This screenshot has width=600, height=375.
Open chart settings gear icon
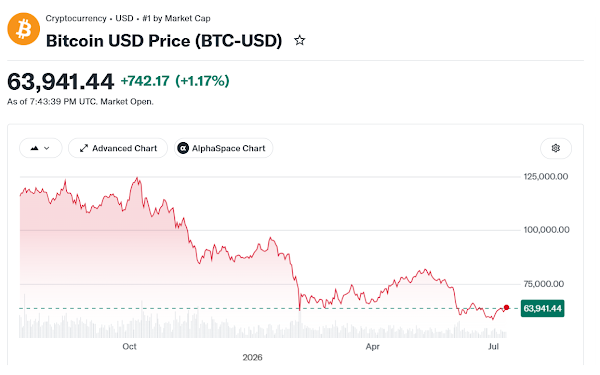point(556,148)
